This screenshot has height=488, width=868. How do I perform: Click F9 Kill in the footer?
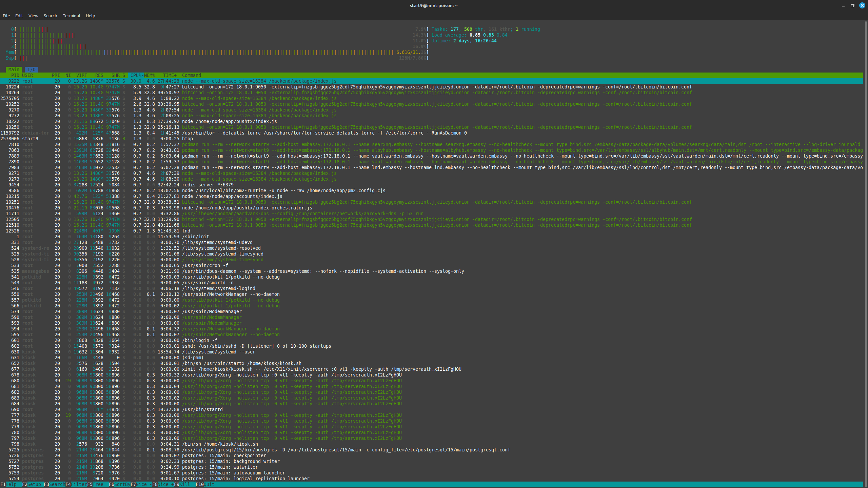point(184,484)
